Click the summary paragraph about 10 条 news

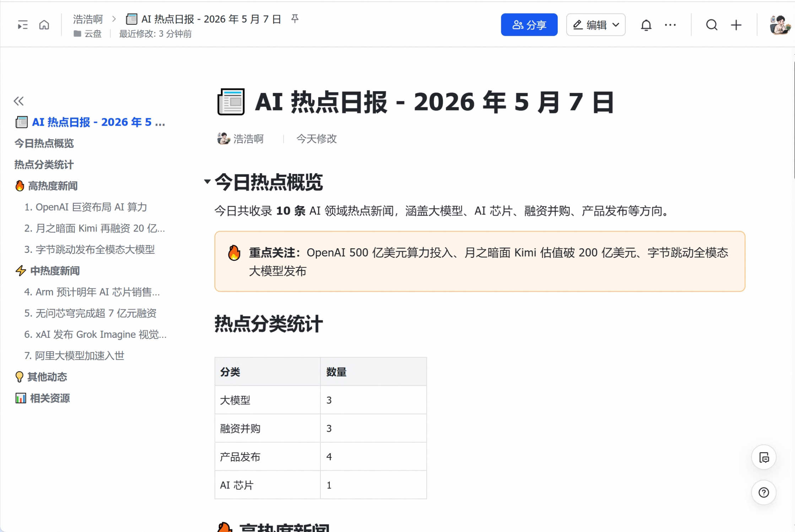(443, 211)
